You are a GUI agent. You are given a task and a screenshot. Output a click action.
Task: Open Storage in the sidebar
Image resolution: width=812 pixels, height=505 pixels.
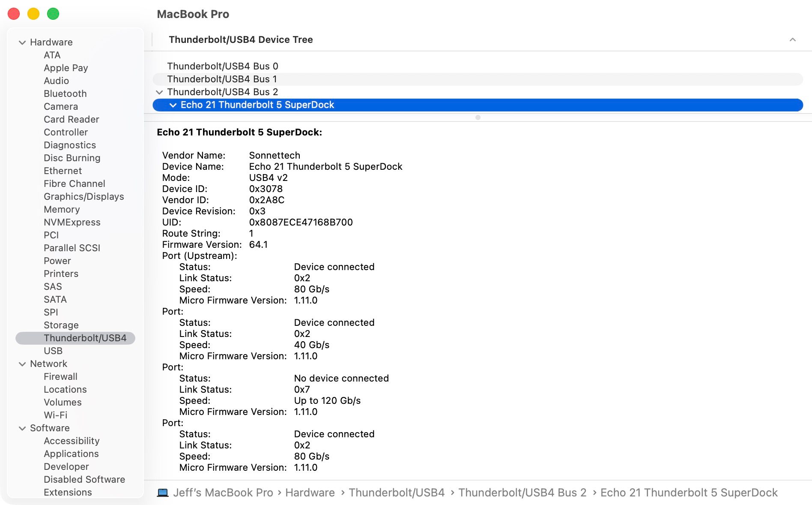tap(61, 325)
